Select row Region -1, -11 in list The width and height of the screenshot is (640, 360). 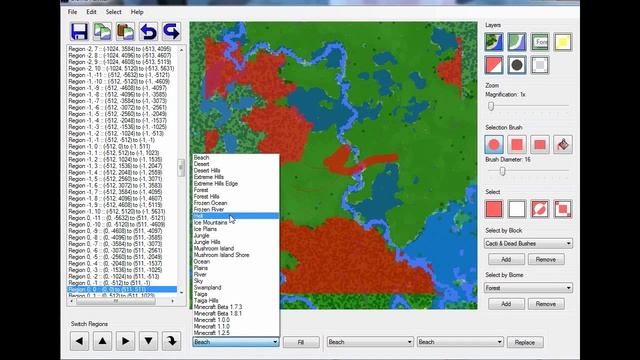point(122,75)
